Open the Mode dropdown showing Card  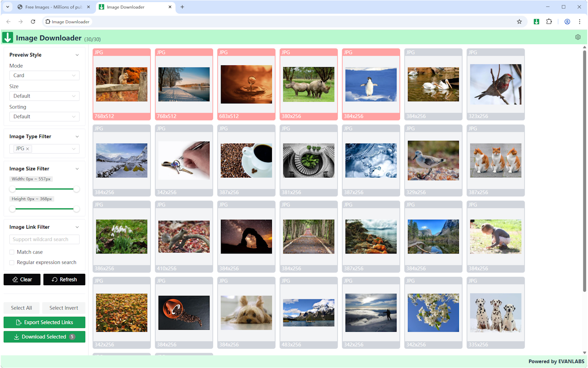tap(44, 75)
